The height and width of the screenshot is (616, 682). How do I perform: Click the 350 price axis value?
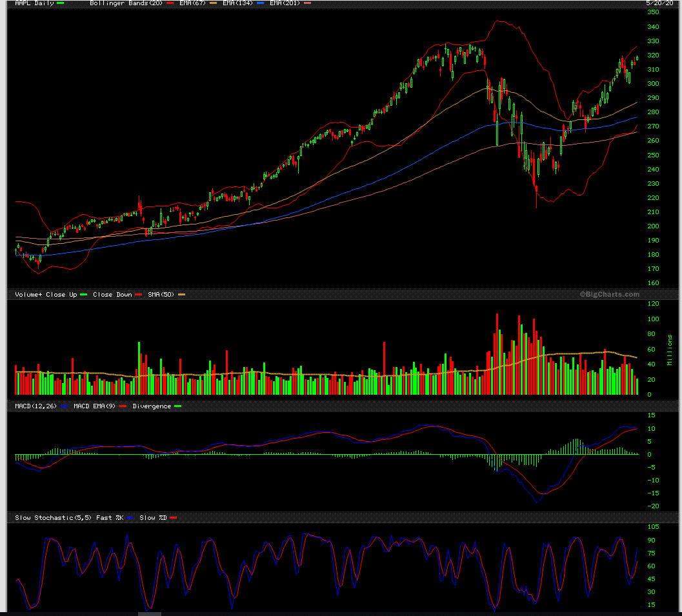coord(653,12)
